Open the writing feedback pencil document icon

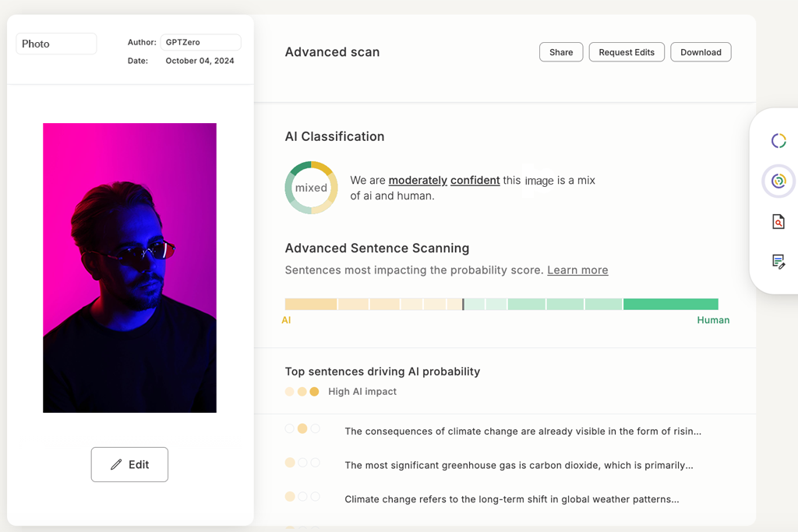click(779, 262)
